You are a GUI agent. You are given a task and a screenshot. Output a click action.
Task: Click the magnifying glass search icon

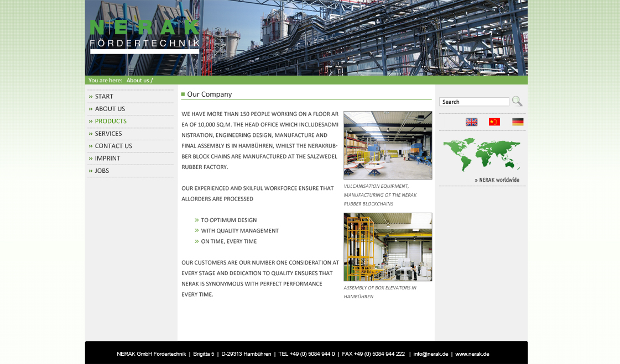coord(517,101)
